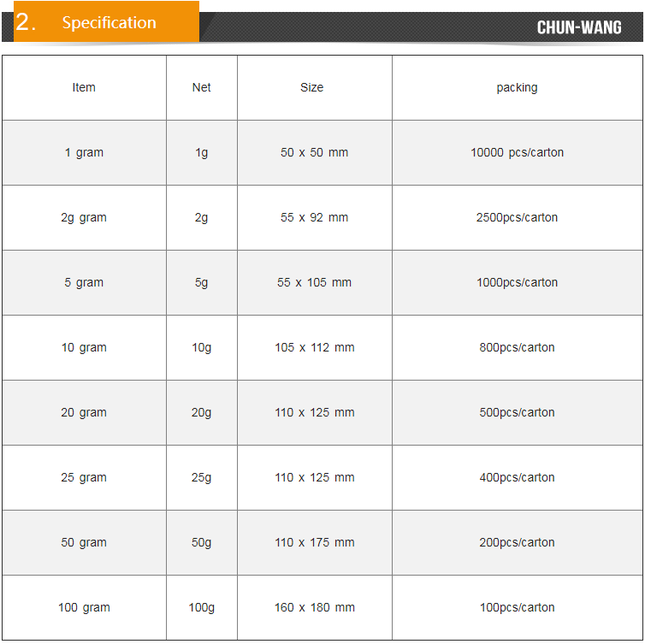The image size is (645, 644).
Task: Select the 5 gram item cell
Action: tap(84, 282)
